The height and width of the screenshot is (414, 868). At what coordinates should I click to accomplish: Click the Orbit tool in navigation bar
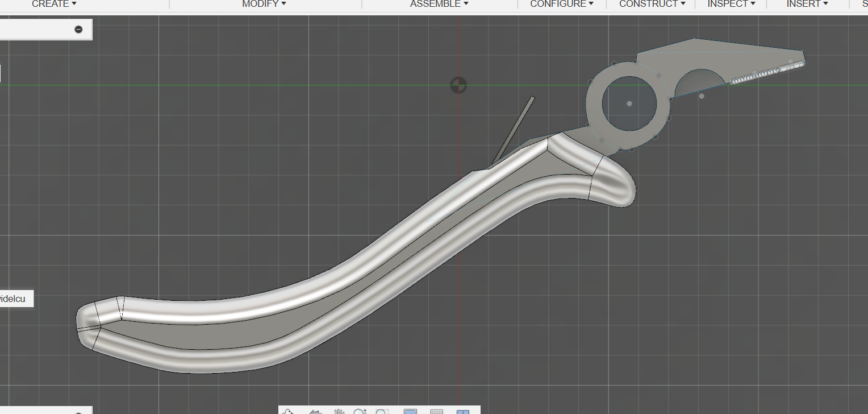(289, 411)
